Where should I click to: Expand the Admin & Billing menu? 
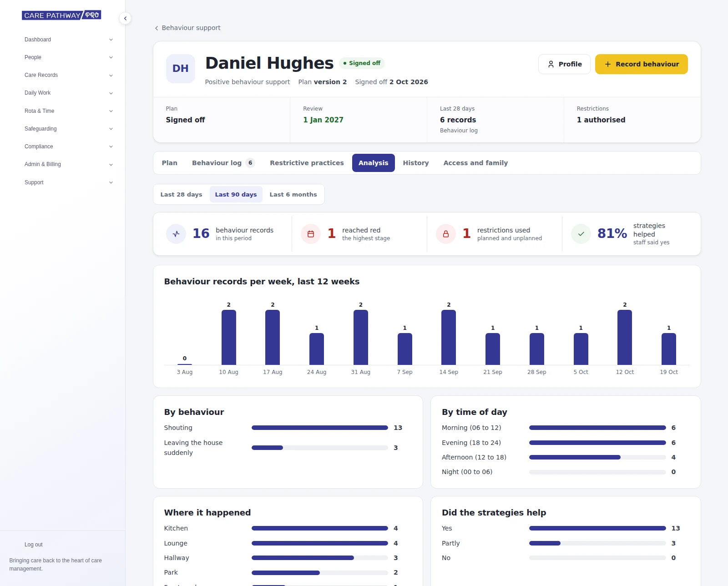pyautogui.click(x=69, y=164)
